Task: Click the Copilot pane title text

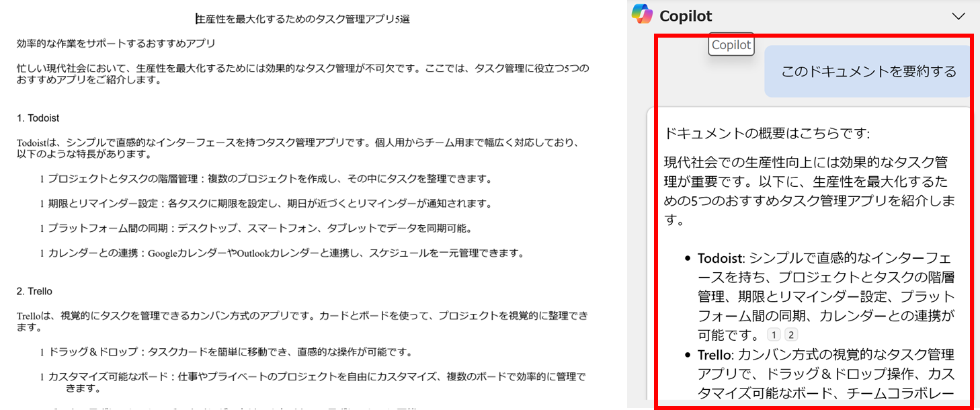Action: (x=686, y=15)
